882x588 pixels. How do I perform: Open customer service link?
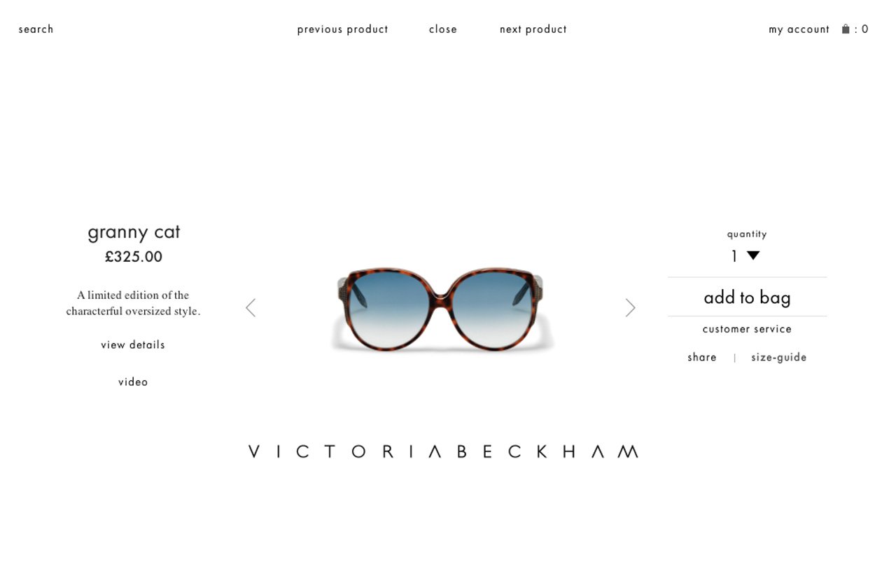pyautogui.click(x=747, y=329)
